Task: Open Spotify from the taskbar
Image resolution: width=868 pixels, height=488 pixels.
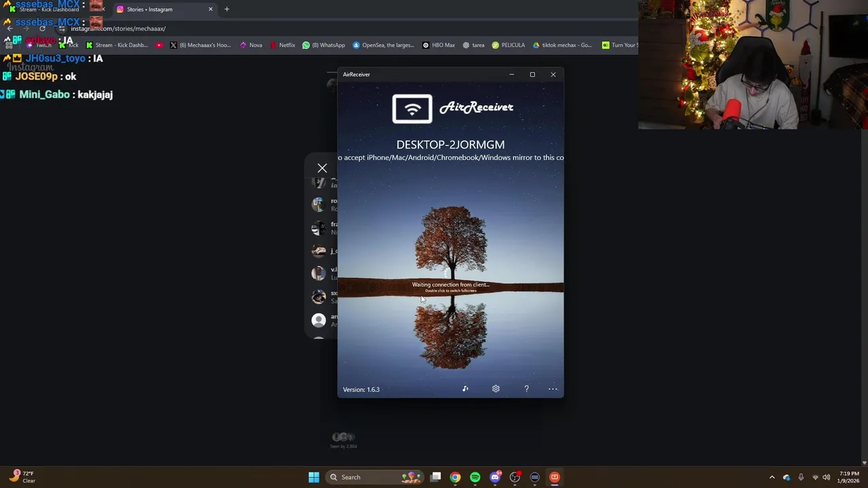Action: (475, 477)
